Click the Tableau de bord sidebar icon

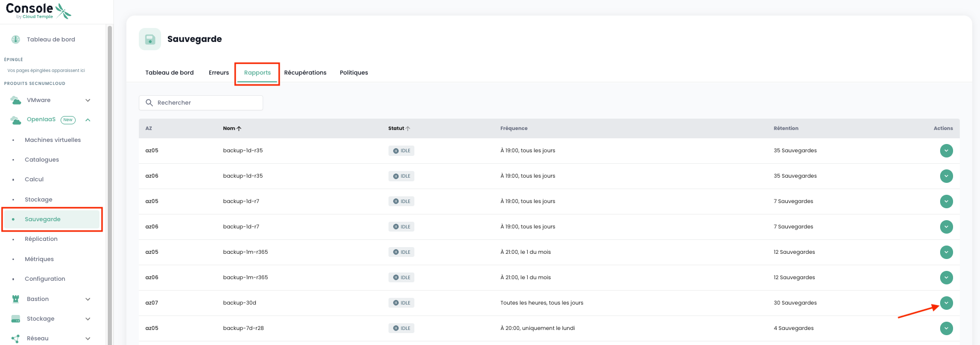point(16,39)
